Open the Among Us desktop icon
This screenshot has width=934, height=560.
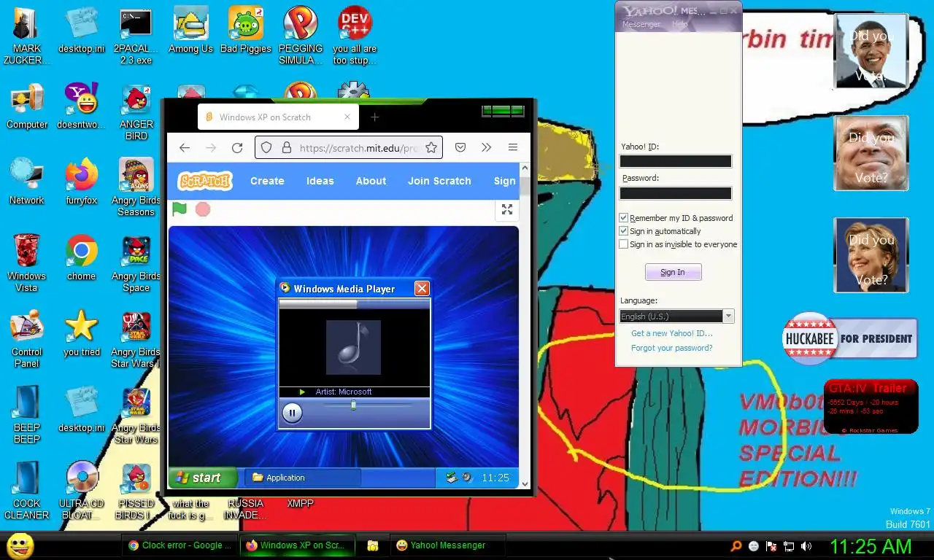190,30
